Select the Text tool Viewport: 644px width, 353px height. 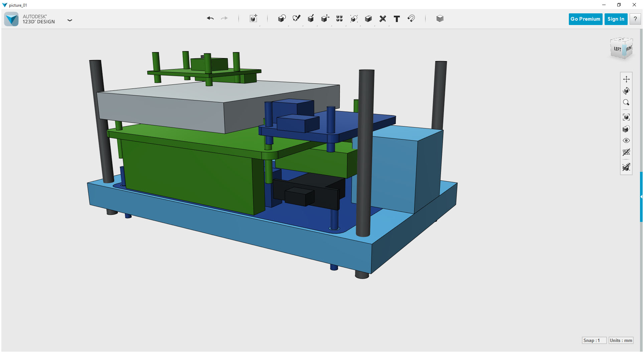click(397, 19)
